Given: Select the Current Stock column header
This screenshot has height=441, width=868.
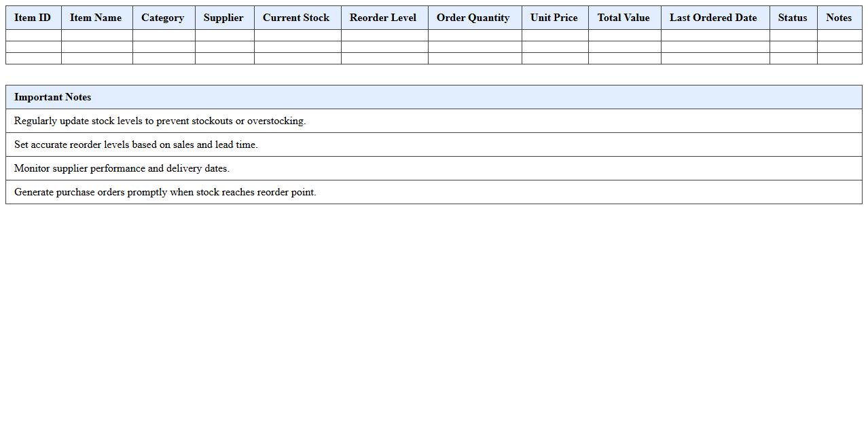Looking at the screenshot, I should point(297,18).
